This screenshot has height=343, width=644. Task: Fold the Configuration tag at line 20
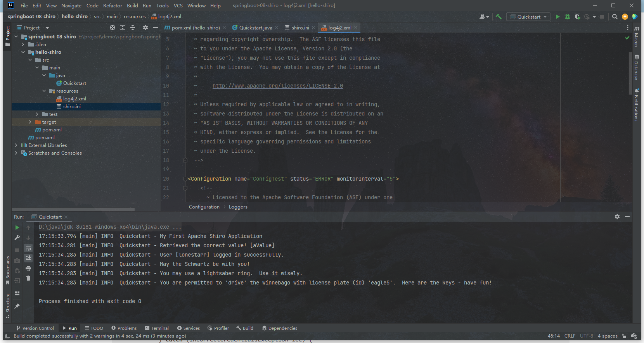pos(185,179)
